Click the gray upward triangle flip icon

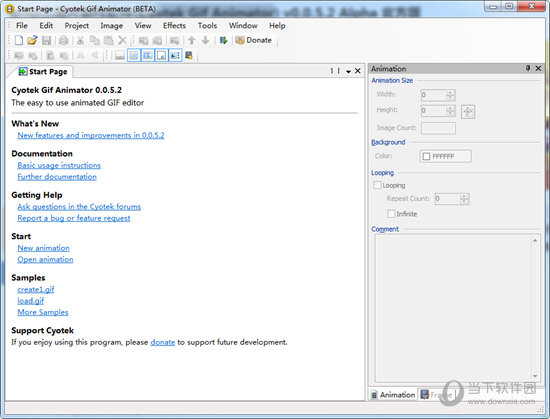80,55
